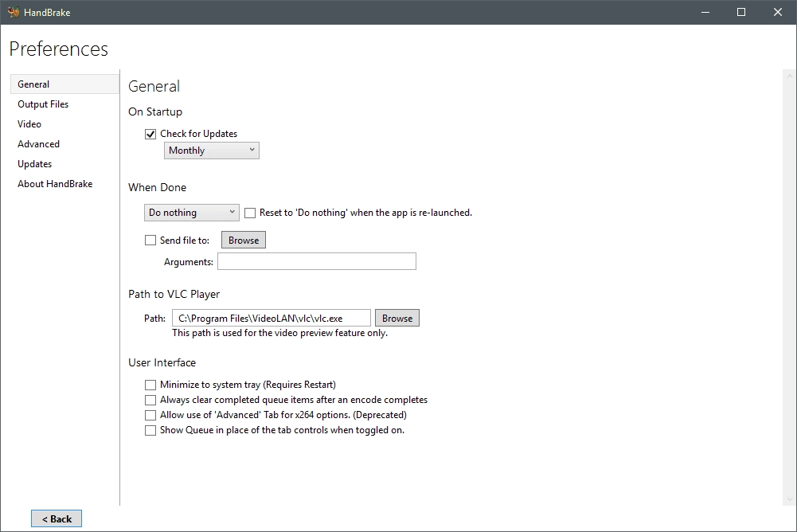Click the 'User Interface' heading
Viewport: 797px width, 532px height.
pos(162,362)
